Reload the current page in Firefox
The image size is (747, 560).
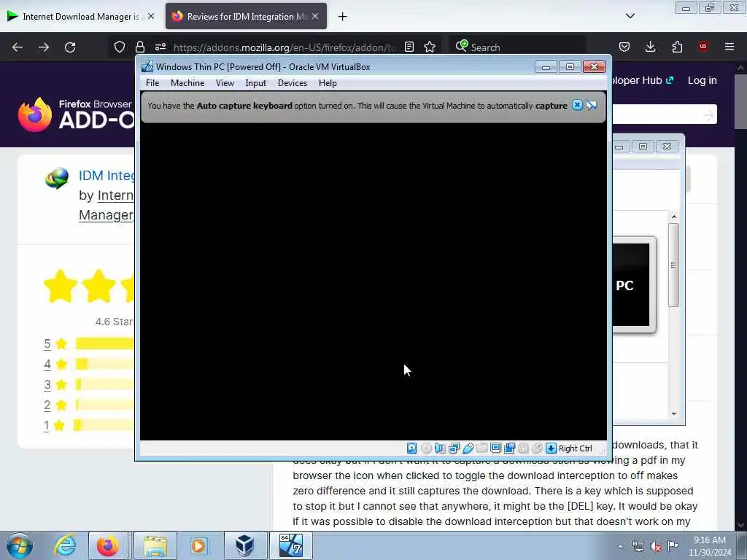(x=70, y=47)
